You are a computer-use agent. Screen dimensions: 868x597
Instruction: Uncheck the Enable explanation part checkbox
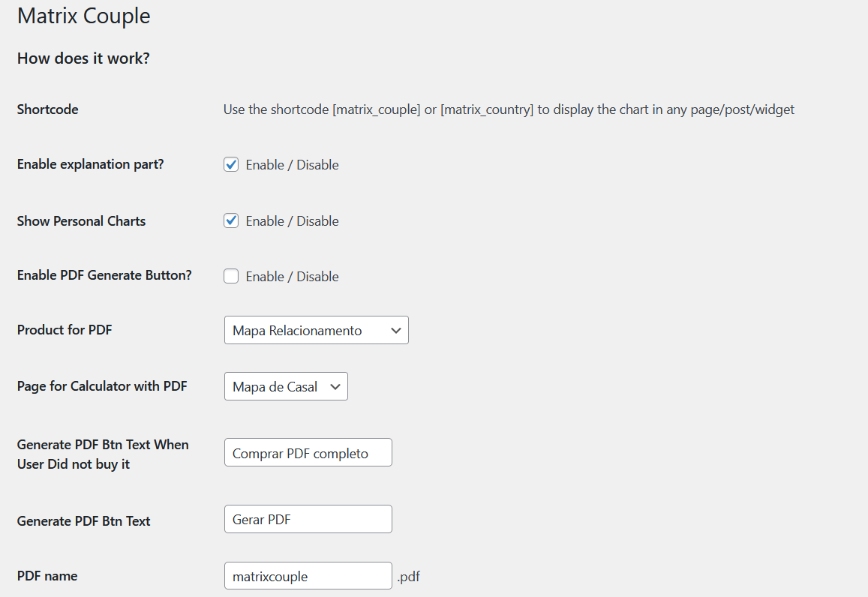(231, 164)
